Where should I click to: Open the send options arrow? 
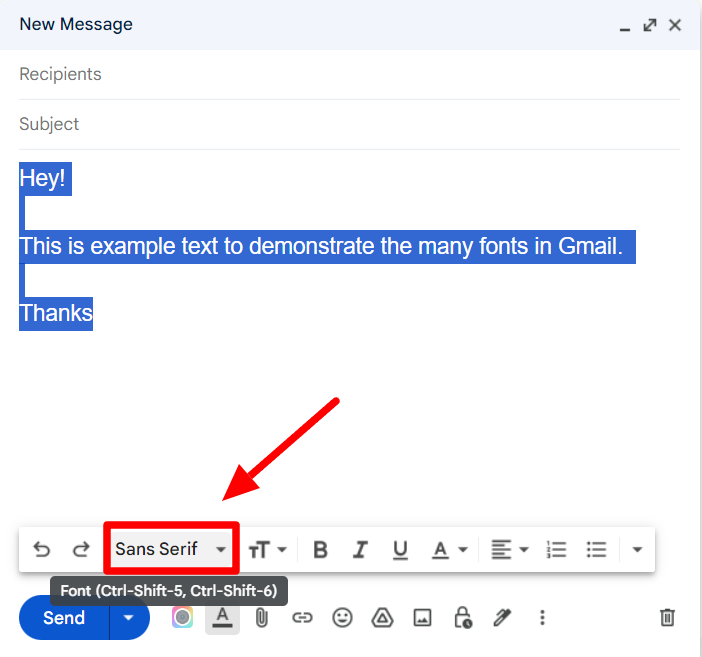pos(129,618)
